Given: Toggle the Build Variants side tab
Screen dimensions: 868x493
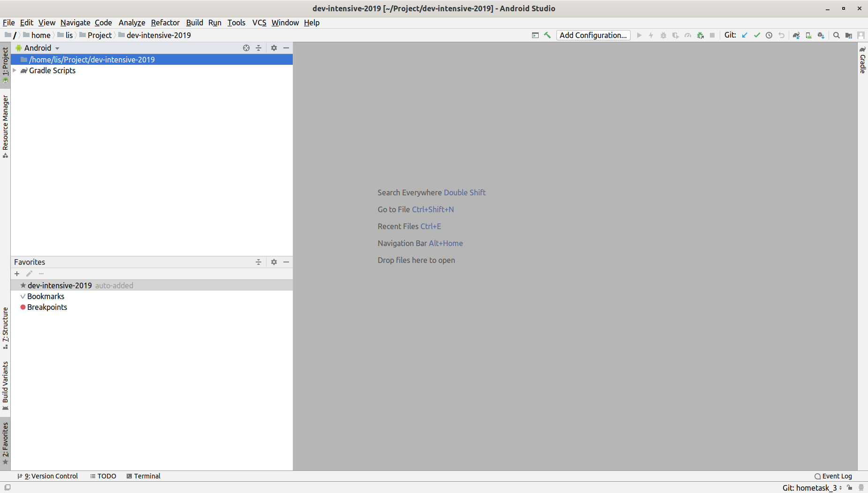Looking at the screenshot, I should click(5, 385).
